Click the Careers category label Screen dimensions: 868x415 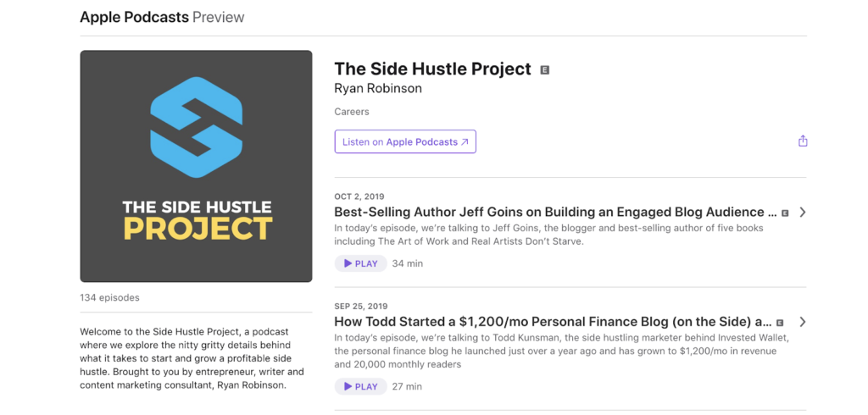coord(352,112)
